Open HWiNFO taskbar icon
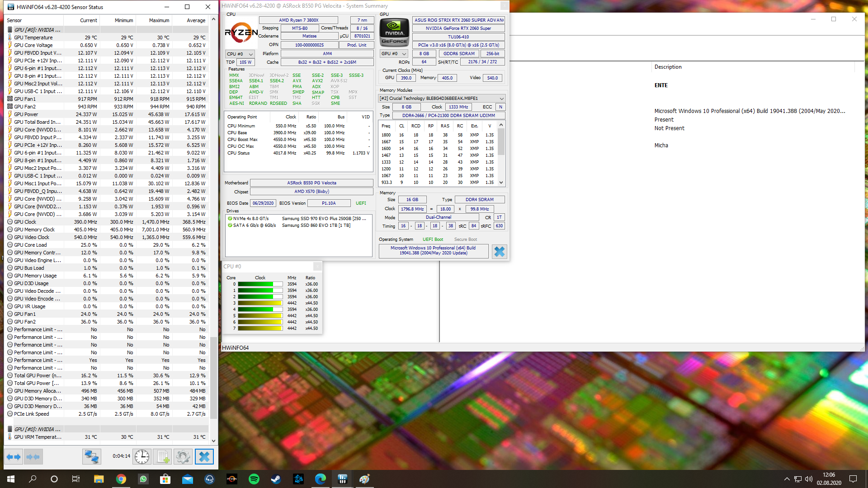This screenshot has height=488, width=868. [x=342, y=479]
